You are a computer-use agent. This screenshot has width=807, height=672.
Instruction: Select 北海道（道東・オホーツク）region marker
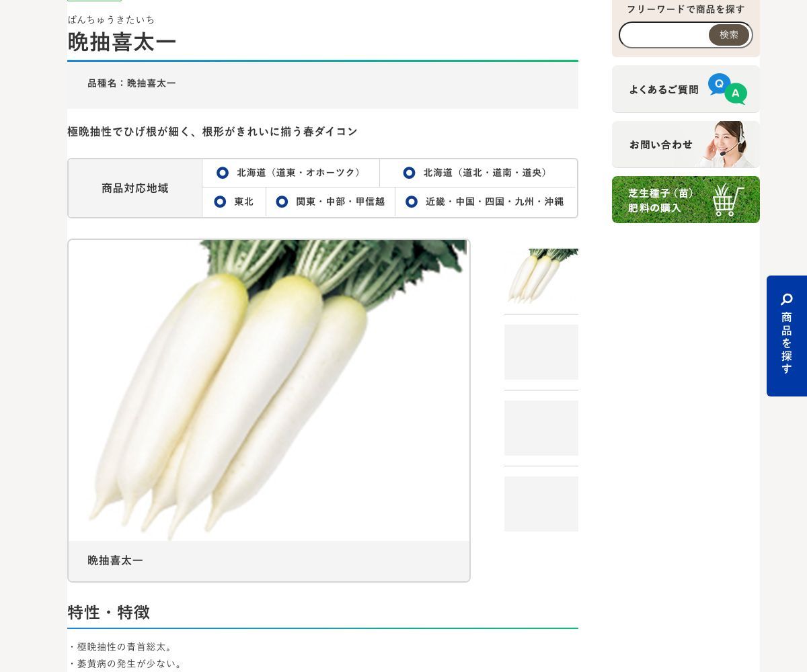223,173
